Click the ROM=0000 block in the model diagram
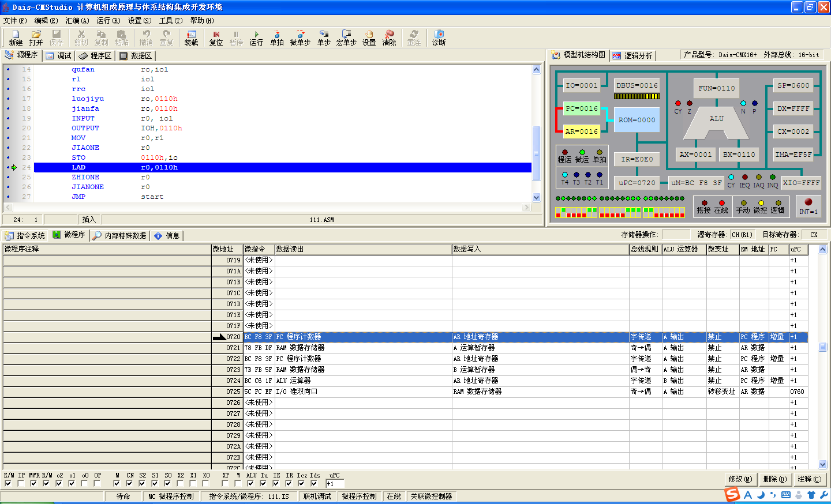The image size is (831, 504). tap(637, 120)
